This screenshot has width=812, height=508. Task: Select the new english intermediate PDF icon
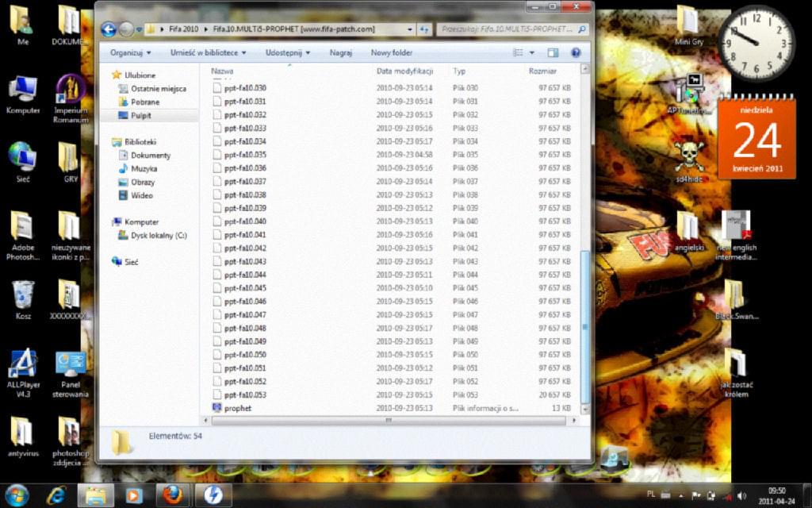click(x=736, y=235)
